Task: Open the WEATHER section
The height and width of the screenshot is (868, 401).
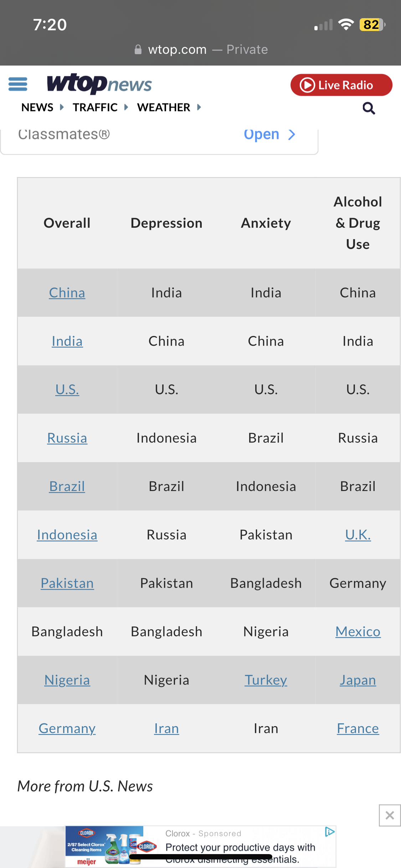Action: click(x=164, y=107)
